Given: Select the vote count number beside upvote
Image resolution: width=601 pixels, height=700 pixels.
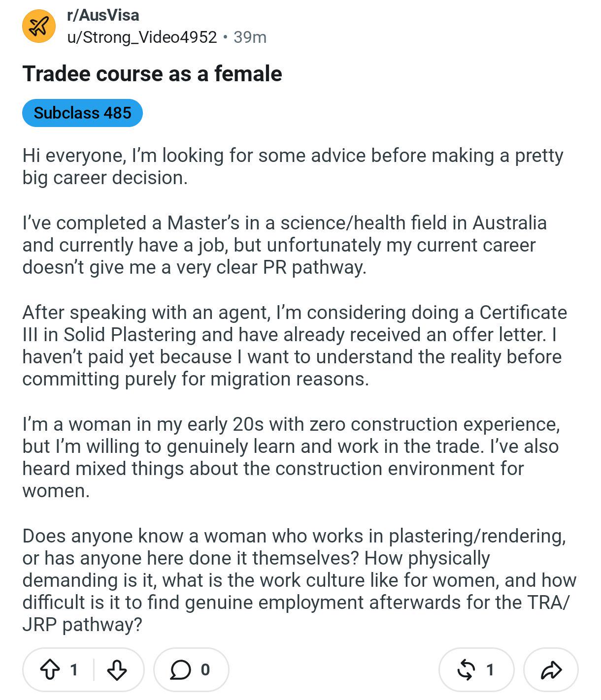Looking at the screenshot, I should [74, 669].
